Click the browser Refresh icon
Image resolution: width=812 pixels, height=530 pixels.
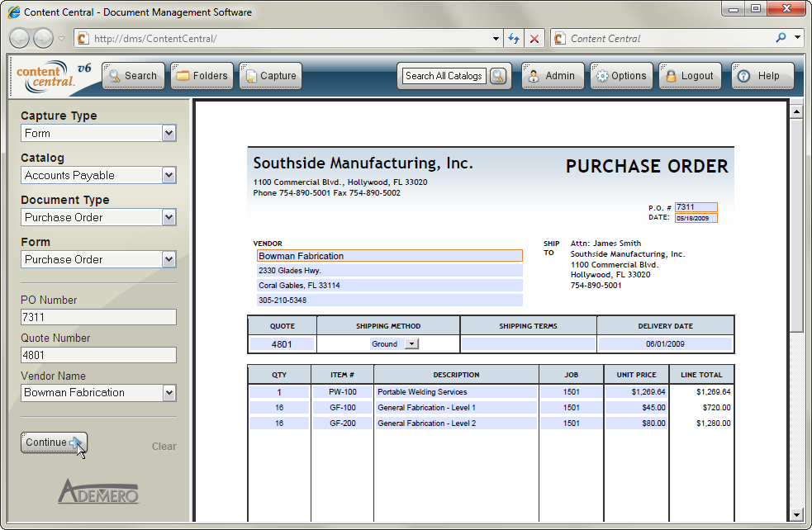tap(513, 39)
